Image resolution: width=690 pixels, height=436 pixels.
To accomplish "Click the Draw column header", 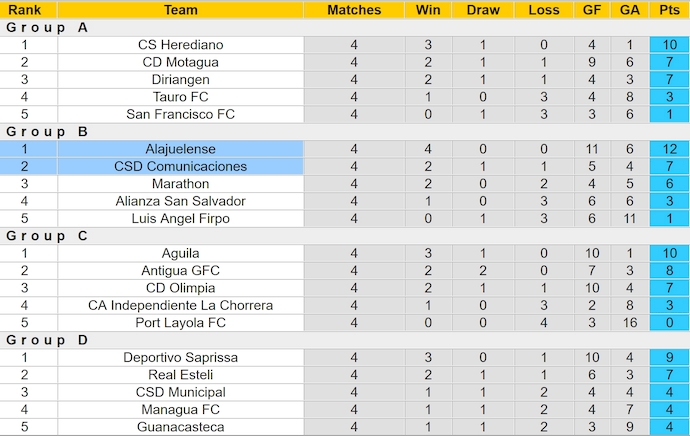I will 483,10.
